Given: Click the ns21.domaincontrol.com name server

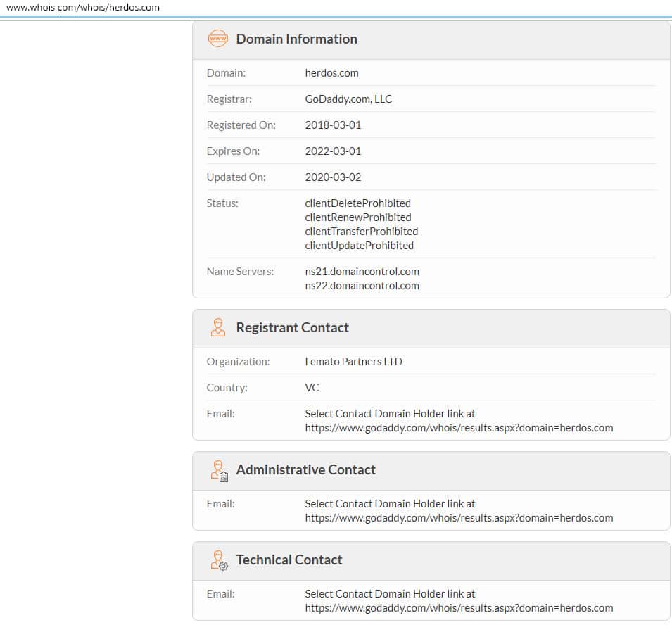Looking at the screenshot, I should (x=362, y=272).
